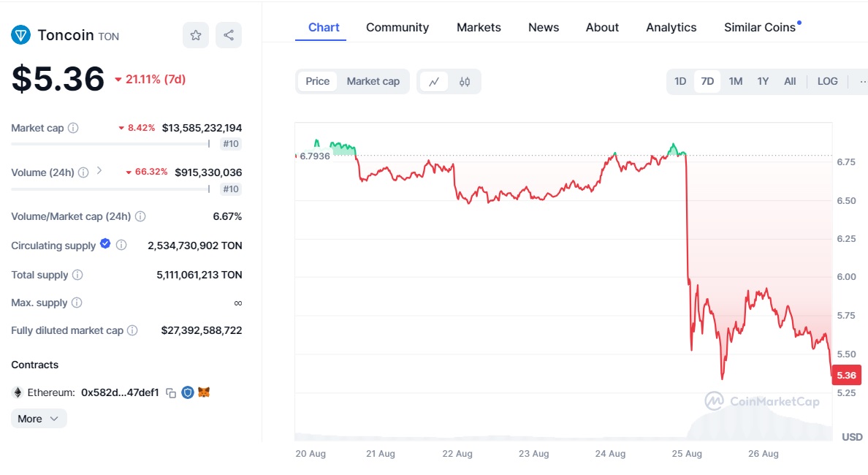Add token to MetaMask via fox icon
The width and height of the screenshot is (868, 475).
(205, 392)
